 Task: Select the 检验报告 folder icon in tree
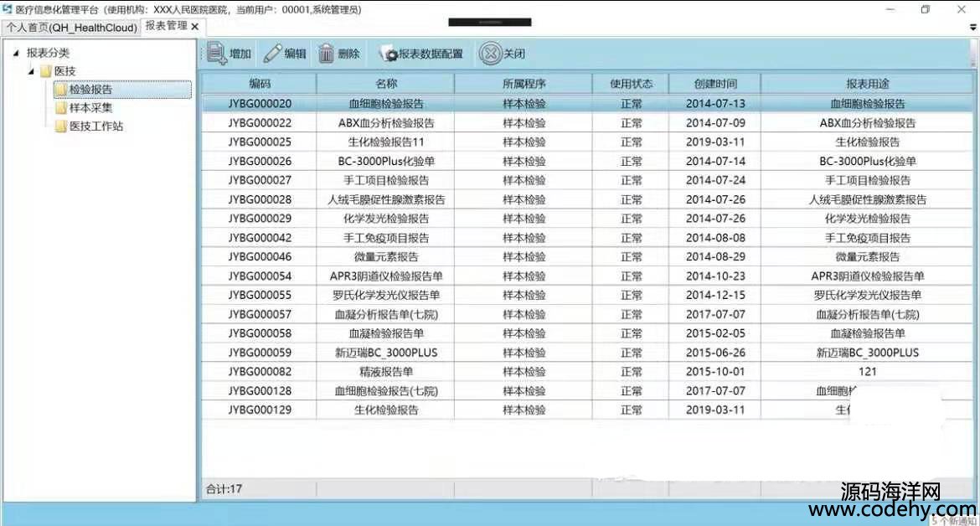point(60,90)
